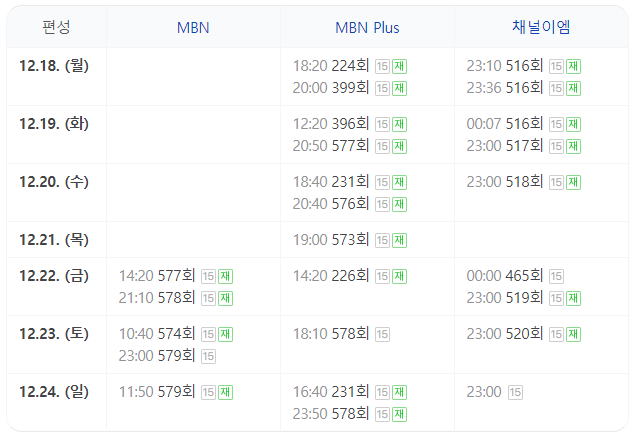636x438 pixels.
Task: Click the 23:00 517회 채널이엠 entry
Action: click(524, 146)
